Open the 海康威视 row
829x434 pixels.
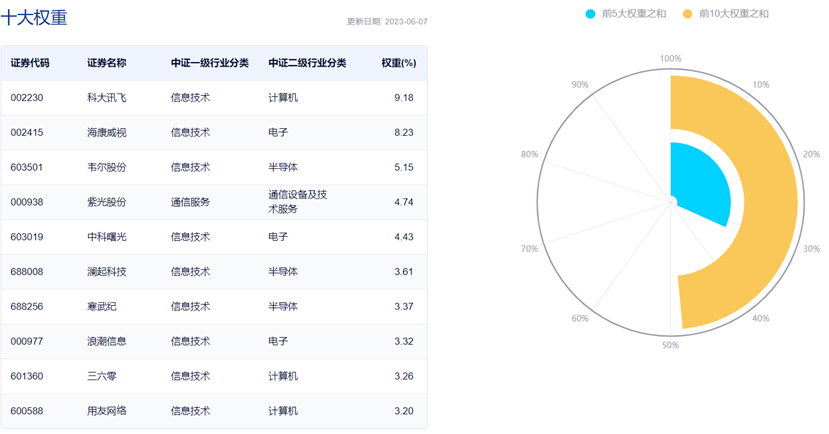pyautogui.click(x=106, y=132)
